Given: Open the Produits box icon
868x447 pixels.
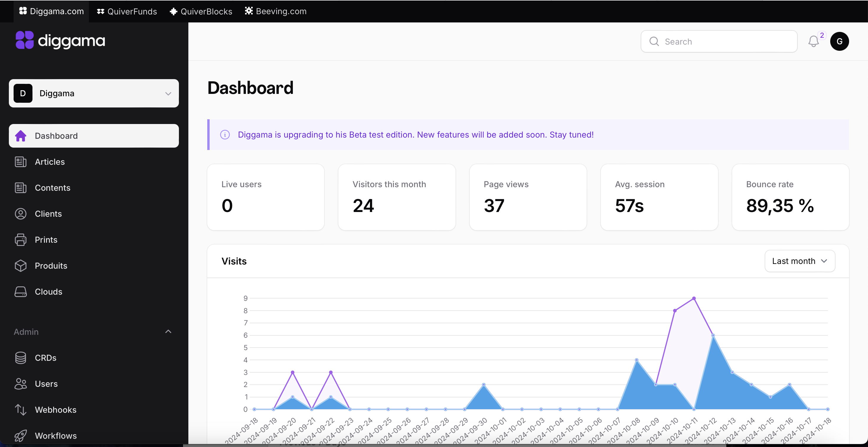Looking at the screenshot, I should (21, 265).
